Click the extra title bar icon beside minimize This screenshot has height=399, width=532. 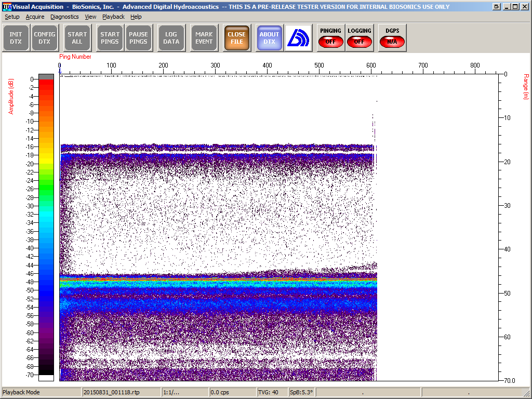click(x=497, y=6)
